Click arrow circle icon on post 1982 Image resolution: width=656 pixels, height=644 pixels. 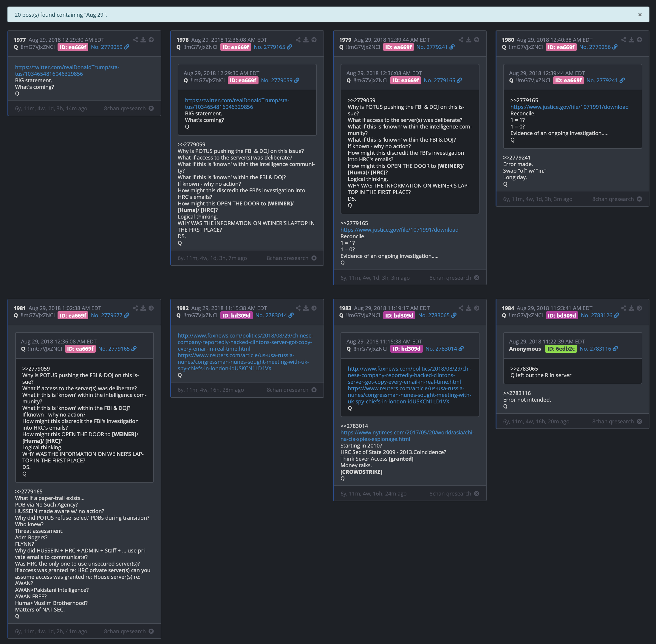[314, 308]
